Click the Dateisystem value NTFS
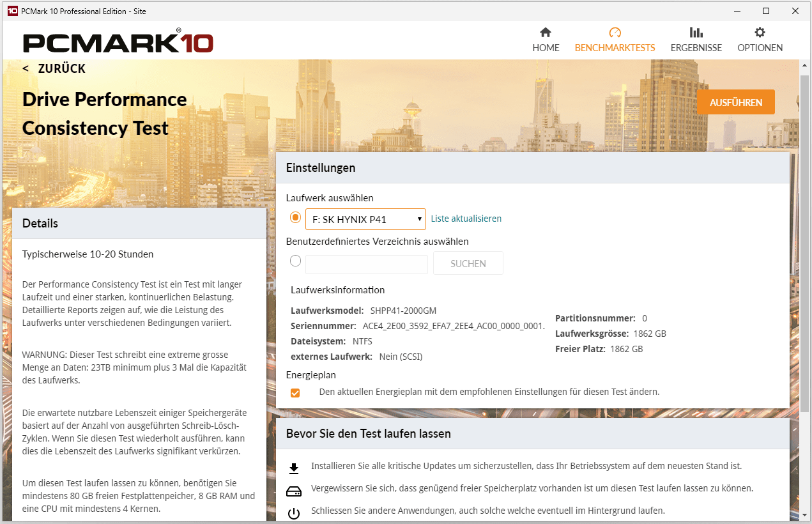The image size is (812, 524). click(x=362, y=342)
